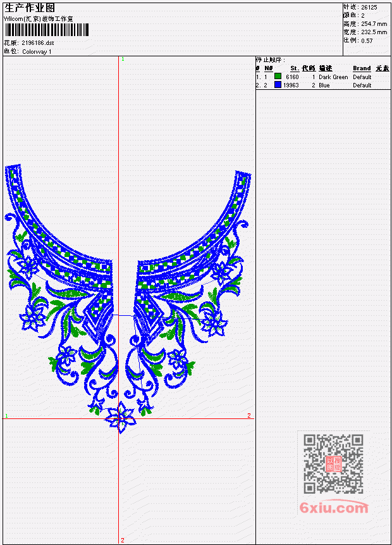Click the red marker 2 at right end of horizontal line

[x=249, y=415]
